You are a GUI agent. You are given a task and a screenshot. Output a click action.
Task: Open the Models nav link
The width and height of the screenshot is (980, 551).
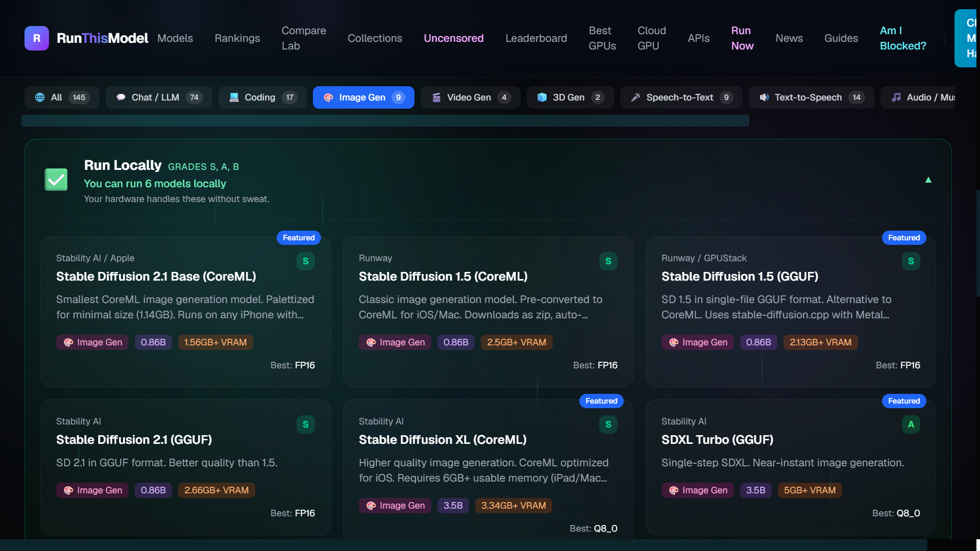[175, 38]
